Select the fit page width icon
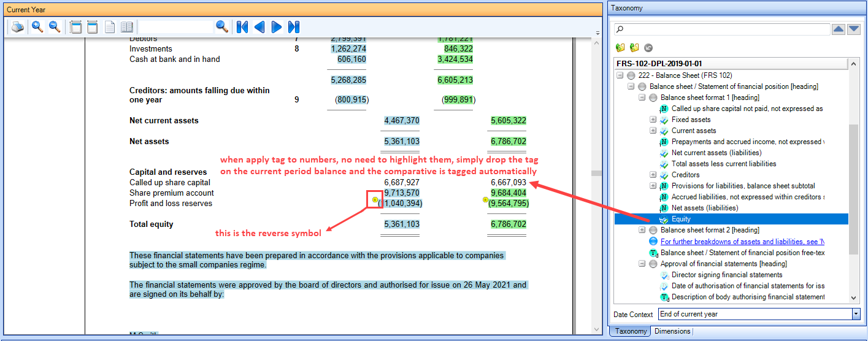 [x=76, y=27]
